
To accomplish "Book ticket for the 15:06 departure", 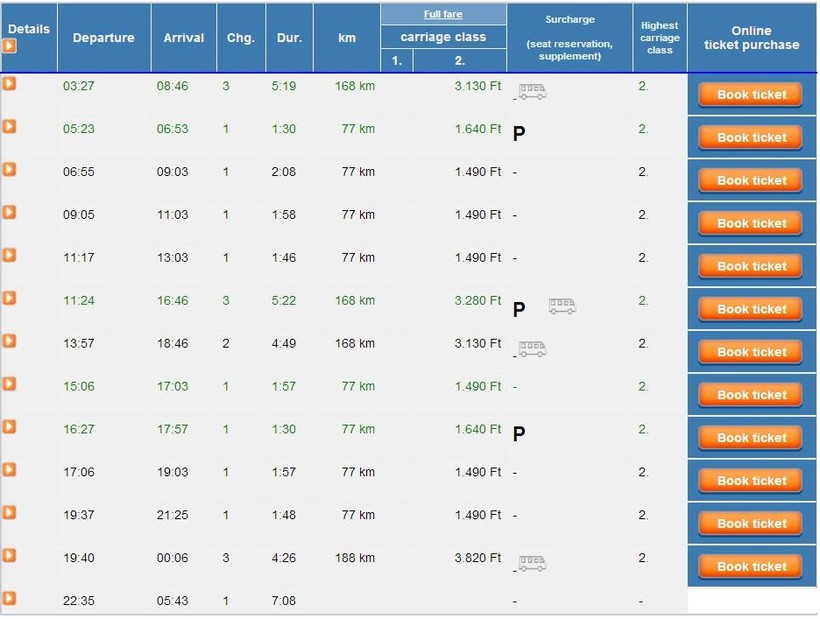I will (751, 395).
